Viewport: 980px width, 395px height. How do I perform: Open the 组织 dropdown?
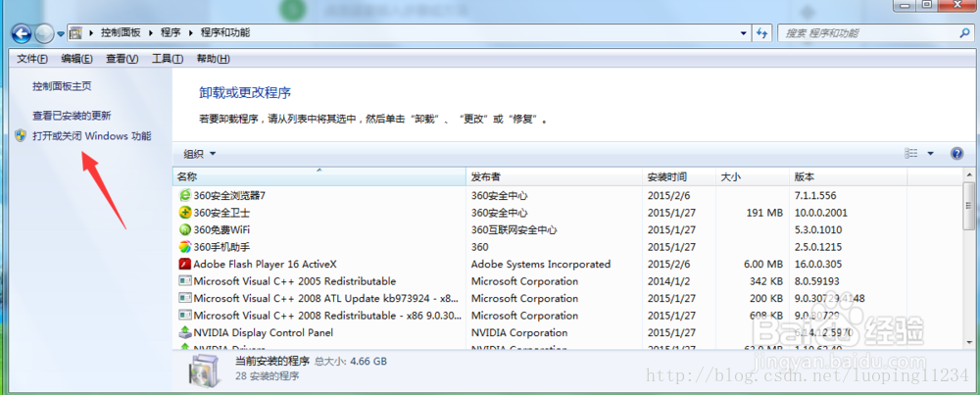click(199, 154)
